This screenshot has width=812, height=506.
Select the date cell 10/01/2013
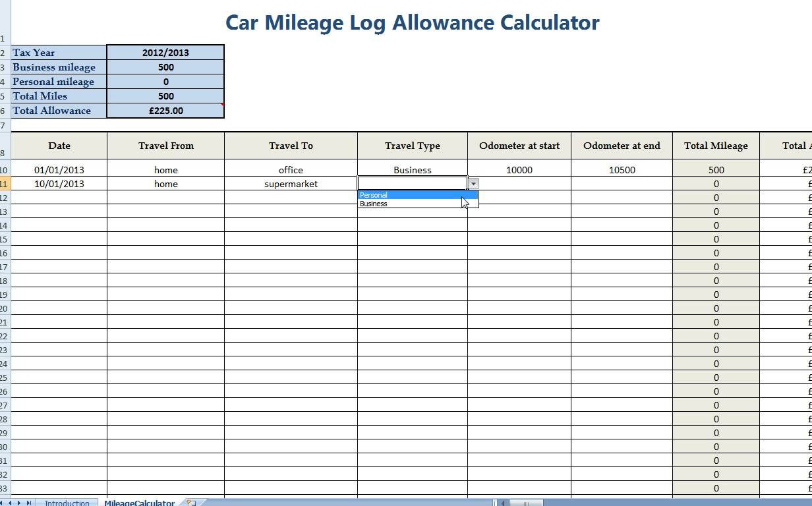tap(59, 184)
